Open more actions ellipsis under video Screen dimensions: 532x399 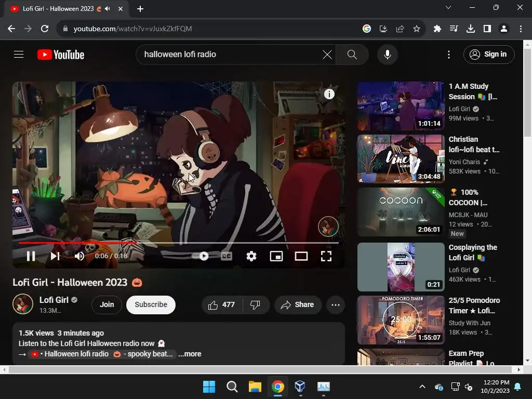335,304
